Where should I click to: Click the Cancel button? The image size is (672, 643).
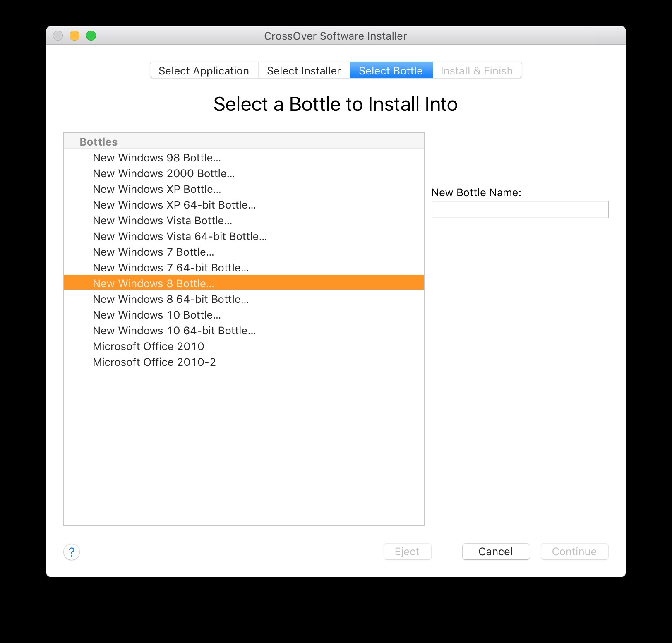(495, 552)
